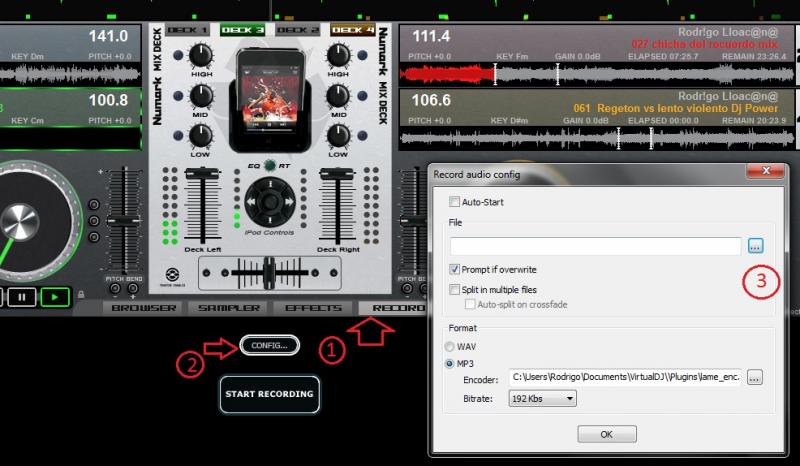This screenshot has height=466, width=800.
Task: Click OK in Record audio config
Action: click(607, 434)
